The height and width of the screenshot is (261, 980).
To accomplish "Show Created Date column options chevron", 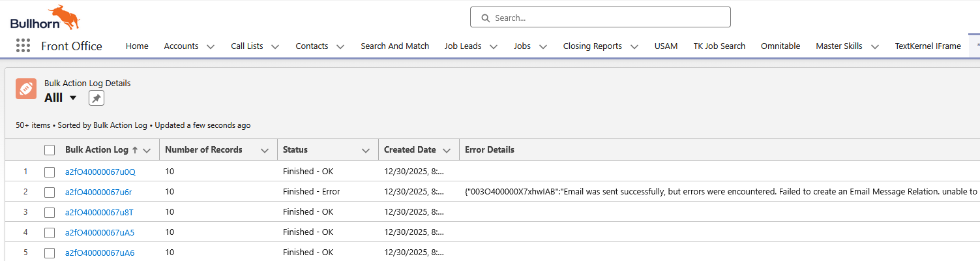I will 447,150.
